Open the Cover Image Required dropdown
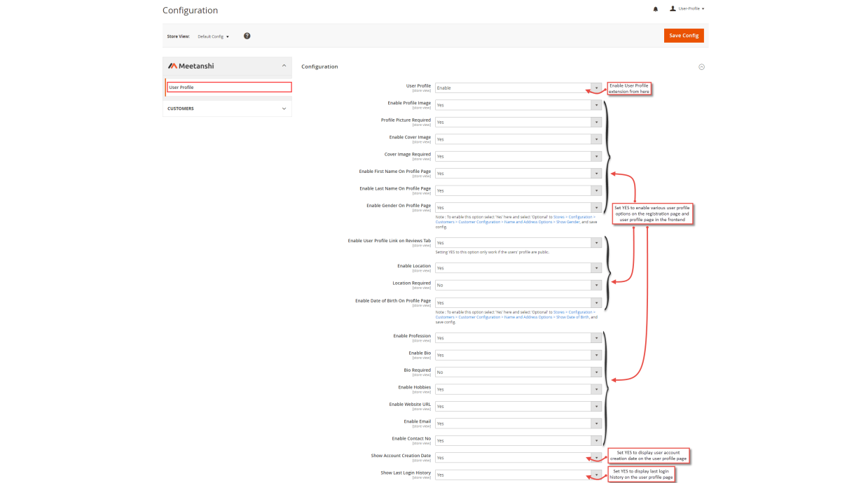The height and width of the screenshot is (483, 868). click(518, 156)
